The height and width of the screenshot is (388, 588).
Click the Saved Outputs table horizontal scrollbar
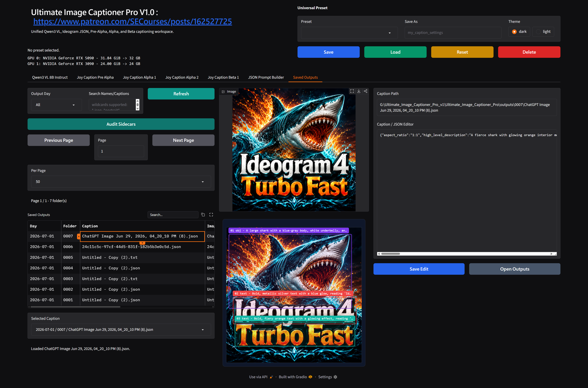(x=75, y=307)
